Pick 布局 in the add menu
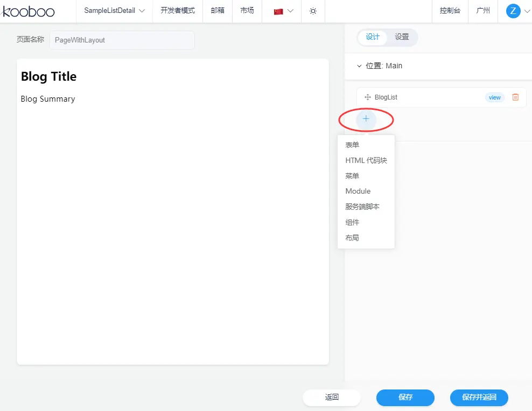Image resolution: width=532 pixels, height=411 pixels. [352, 238]
